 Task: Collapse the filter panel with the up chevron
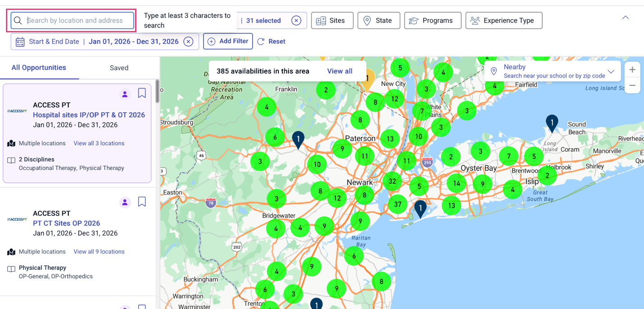click(625, 17)
